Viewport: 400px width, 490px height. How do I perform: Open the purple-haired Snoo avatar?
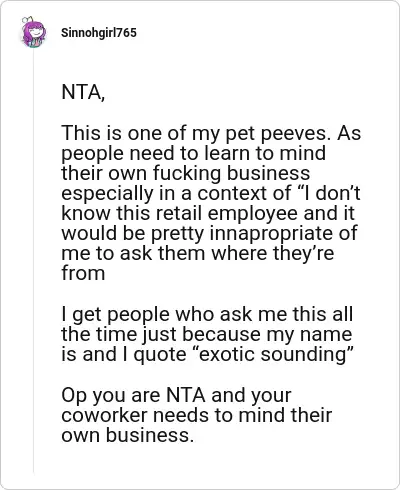33,32
